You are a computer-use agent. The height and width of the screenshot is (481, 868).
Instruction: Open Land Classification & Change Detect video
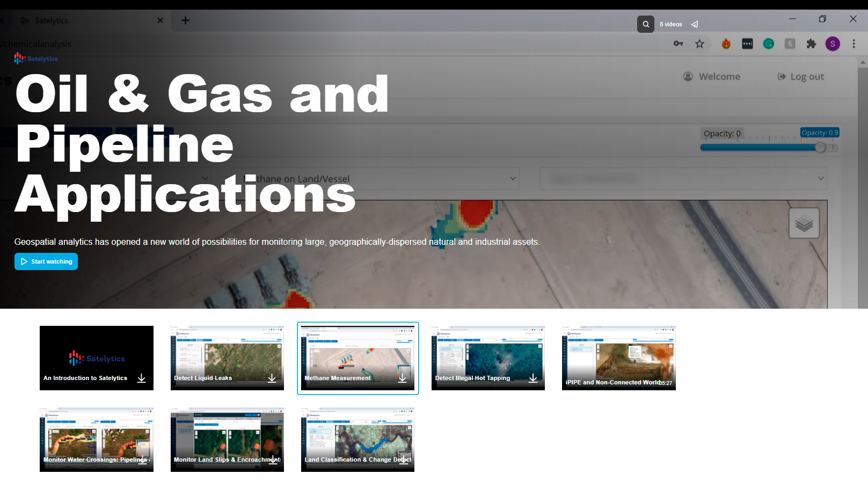click(358, 439)
